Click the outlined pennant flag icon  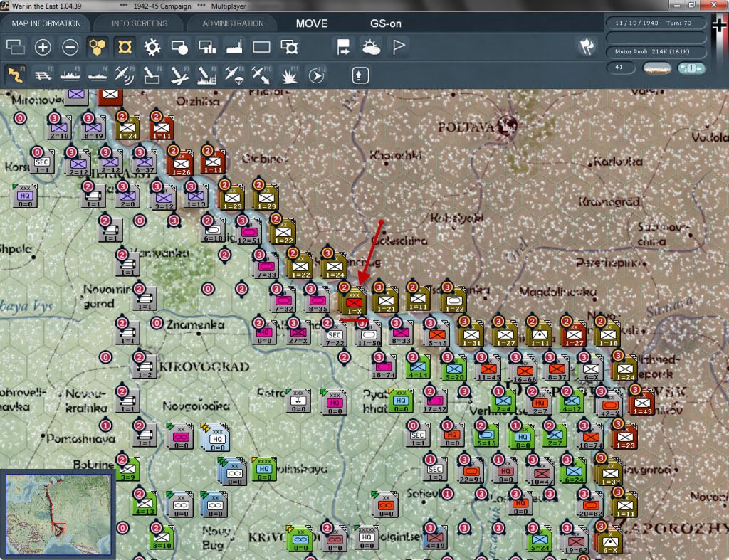[x=399, y=47]
